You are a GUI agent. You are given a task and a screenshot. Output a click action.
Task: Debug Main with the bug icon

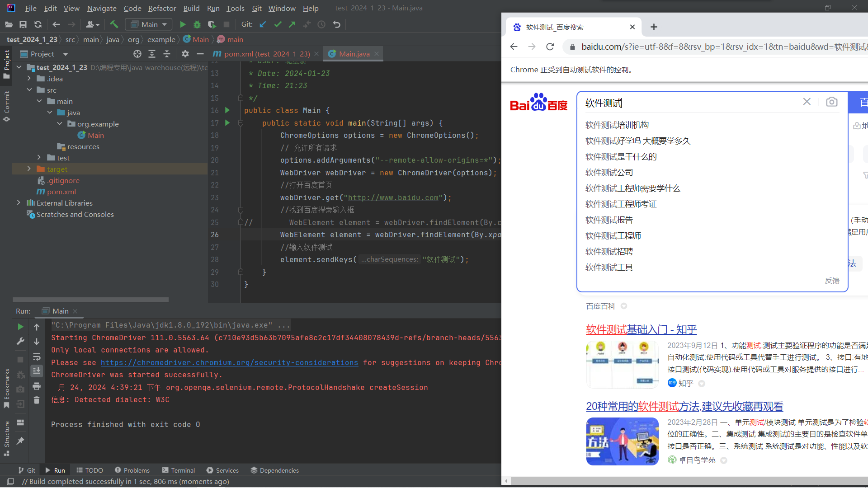pyautogui.click(x=197, y=24)
